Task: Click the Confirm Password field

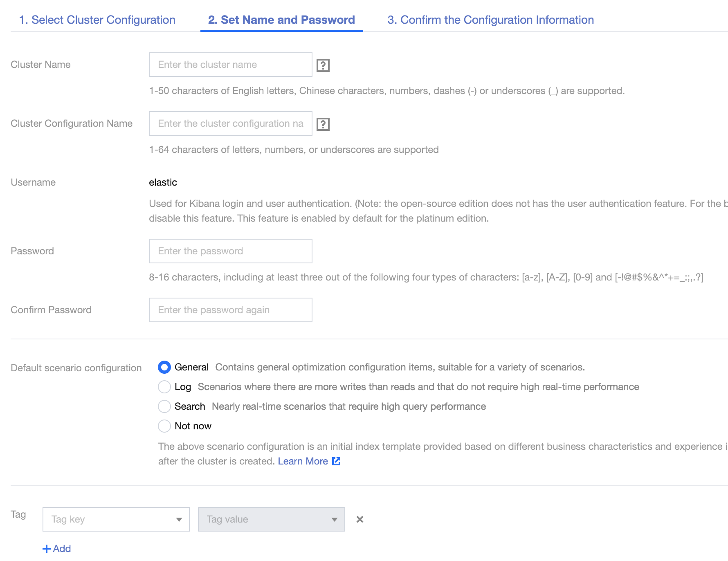Action: coord(230,310)
